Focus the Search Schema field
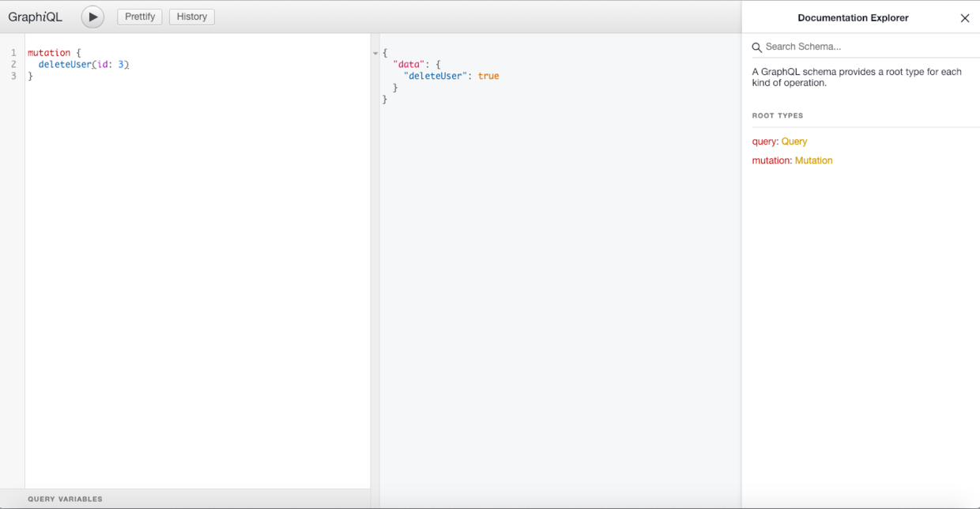Image resolution: width=980 pixels, height=509 pixels. pyautogui.click(x=865, y=47)
